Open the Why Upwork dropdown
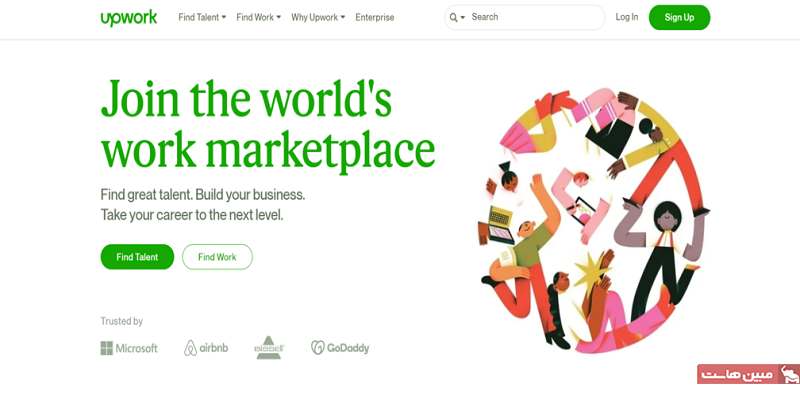The height and width of the screenshot is (400, 800). [318, 17]
